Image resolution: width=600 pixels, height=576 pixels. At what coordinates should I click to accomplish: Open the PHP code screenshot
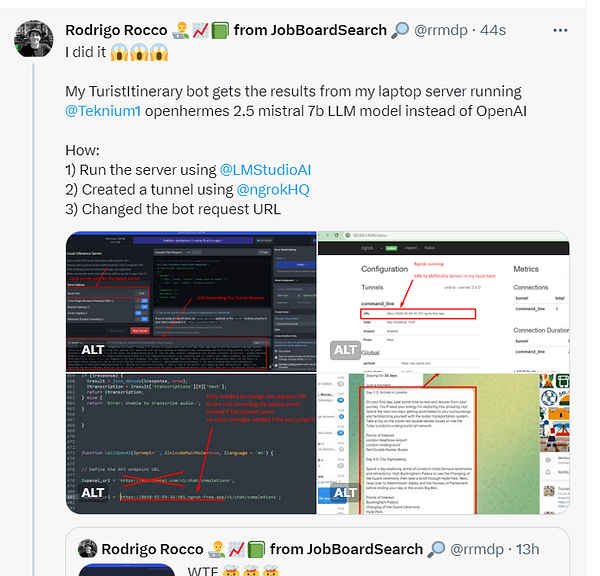coord(191,444)
